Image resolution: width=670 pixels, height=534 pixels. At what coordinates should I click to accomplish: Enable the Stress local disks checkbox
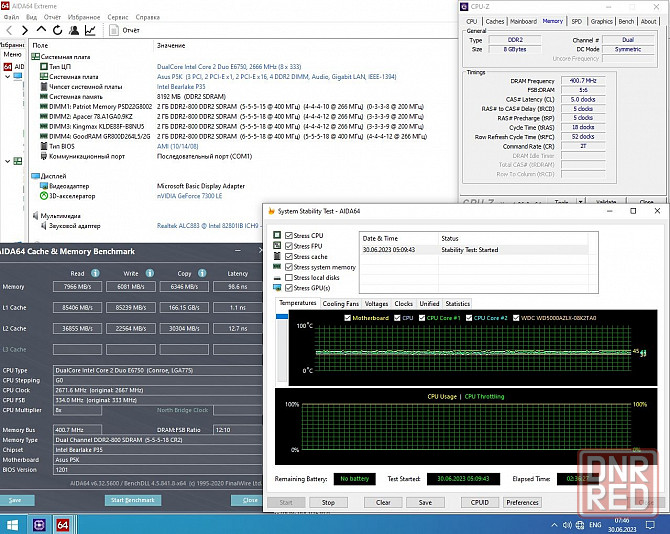tap(289, 278)
